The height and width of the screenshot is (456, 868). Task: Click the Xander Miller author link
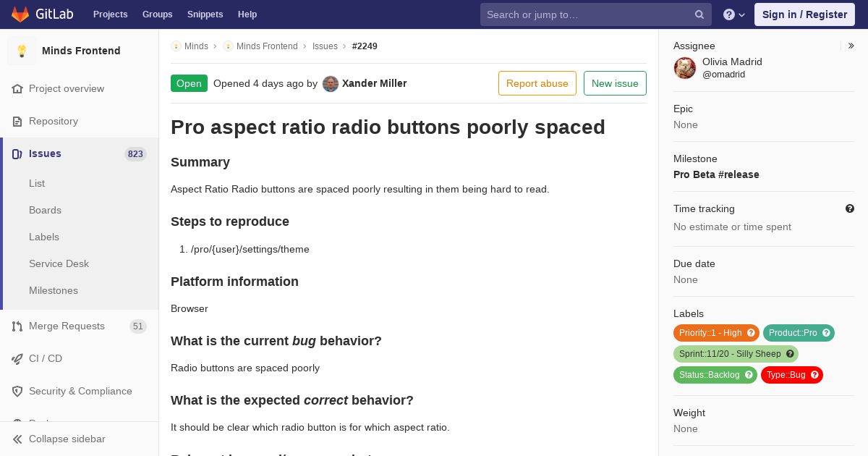(374, 83)
